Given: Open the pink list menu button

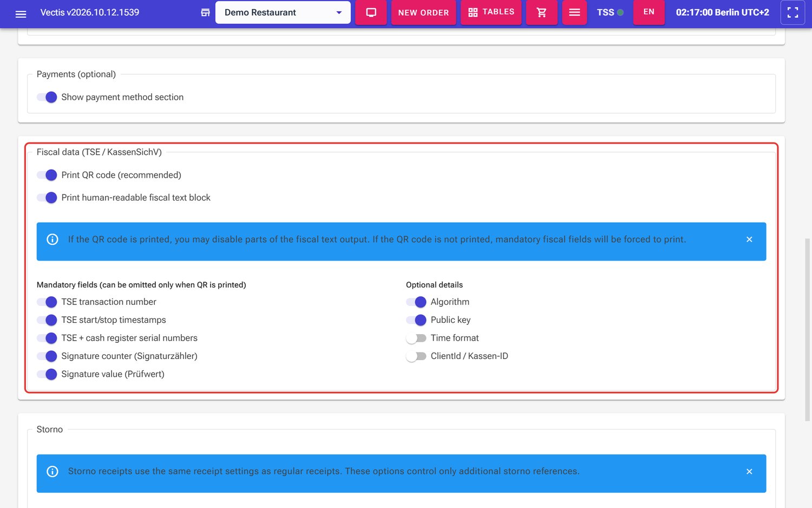Looking at the screenshot, I should tap(574, 12).
